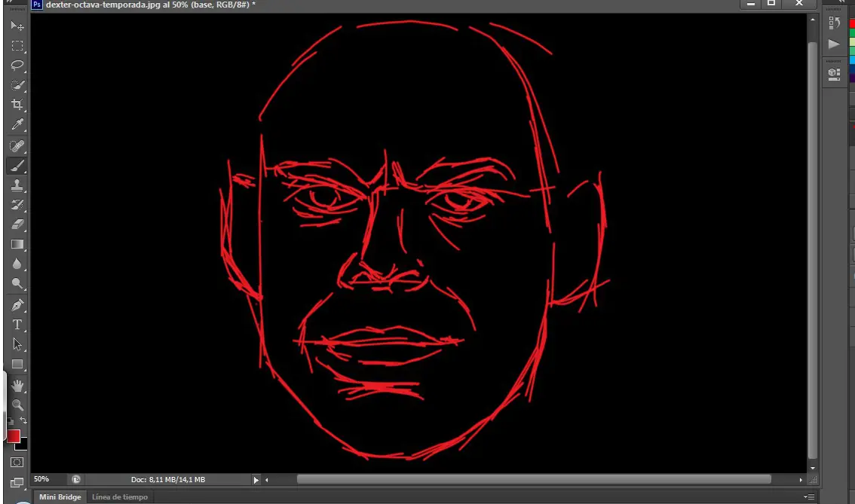Viewport: 855px width, 504px height.
Task: Choose the Horizontal Type tool
Action: 17,325
